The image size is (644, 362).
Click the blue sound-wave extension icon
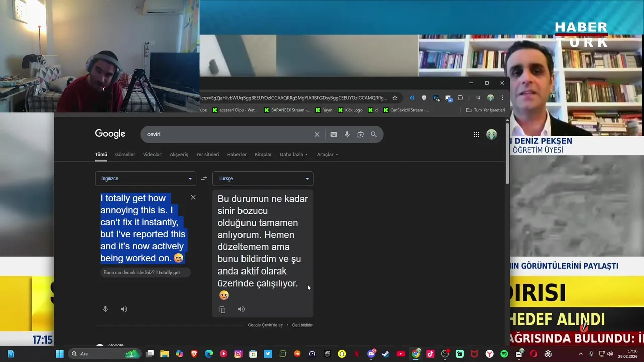(x=412, y=98)
